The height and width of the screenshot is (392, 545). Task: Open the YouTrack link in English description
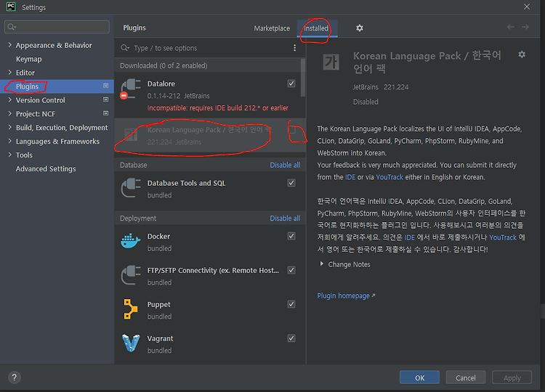click(x=389, y=177)
